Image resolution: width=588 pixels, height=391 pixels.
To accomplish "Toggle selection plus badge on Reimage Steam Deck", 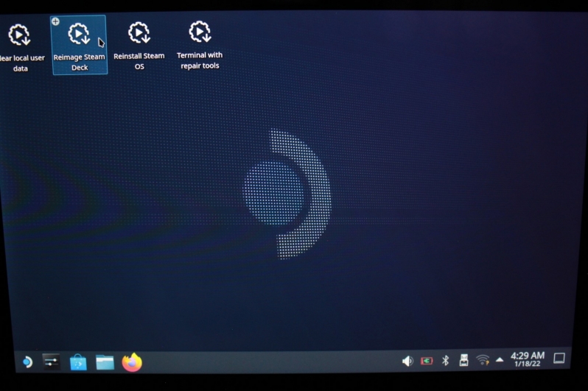I will point(56,21).
